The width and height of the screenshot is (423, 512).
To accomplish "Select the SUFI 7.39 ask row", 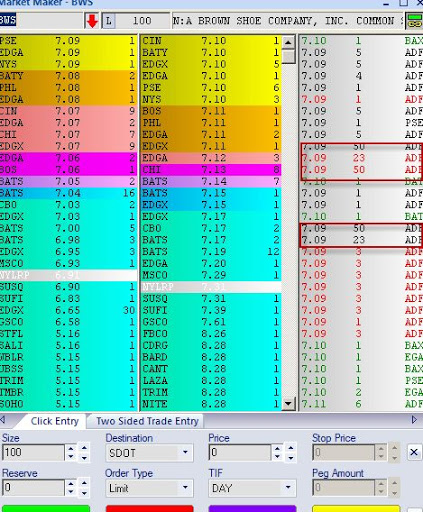I will (x=211, y=310).
